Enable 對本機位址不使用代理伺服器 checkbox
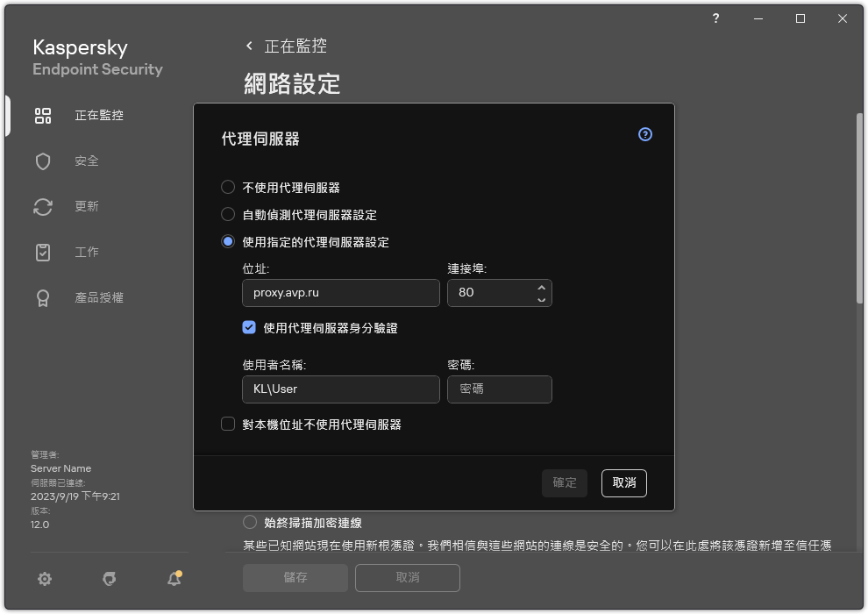This screenshot has height=614, width=868. click(x=228, y=424)
